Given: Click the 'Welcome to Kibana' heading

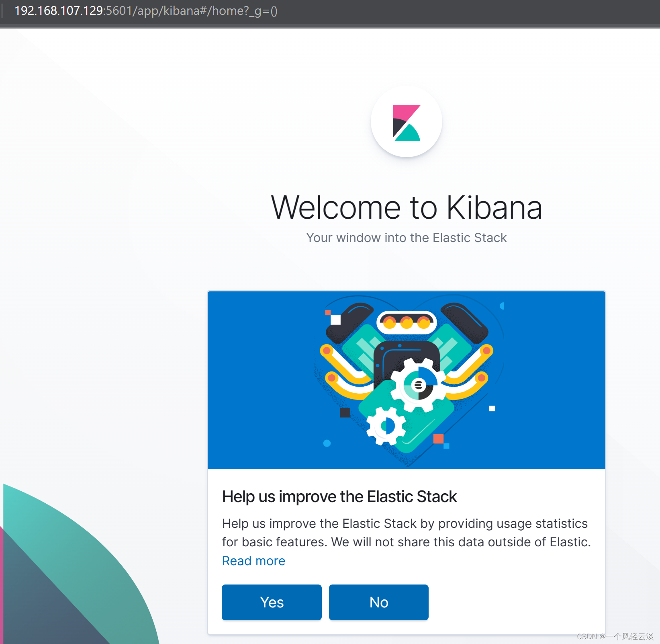Looking at the screenshot, I should (407, 208).
